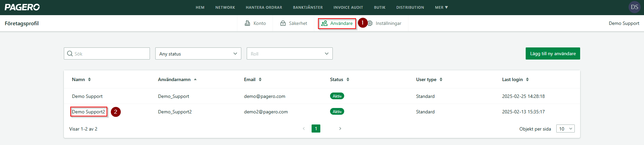Go to previous page arrow
Screen dimensions: 644x145
[x=304, y=129]
